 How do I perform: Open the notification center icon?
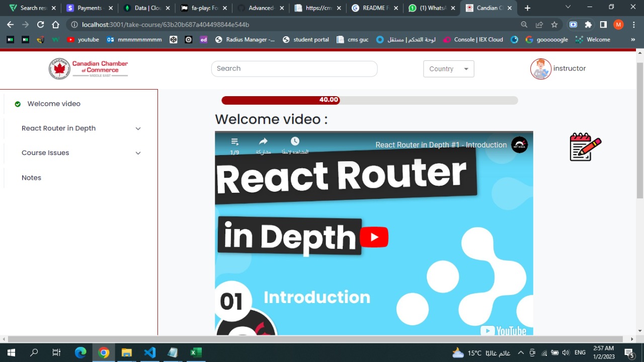point(629,352)
